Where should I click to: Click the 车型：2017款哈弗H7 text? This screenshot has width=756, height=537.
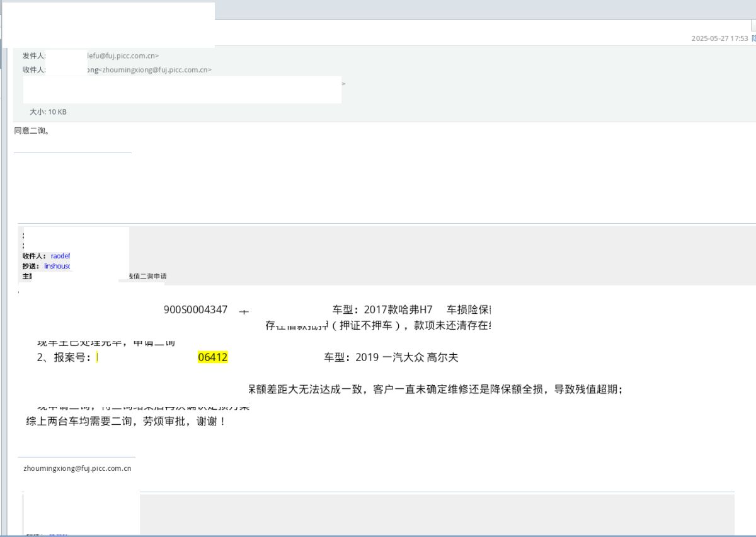(x=382, y=309)
